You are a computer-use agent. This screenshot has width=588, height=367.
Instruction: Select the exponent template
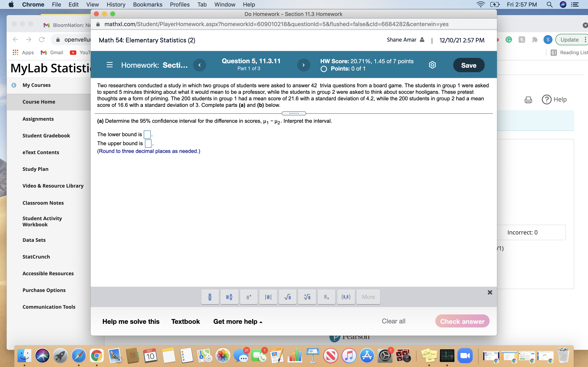tap(248, 297)
